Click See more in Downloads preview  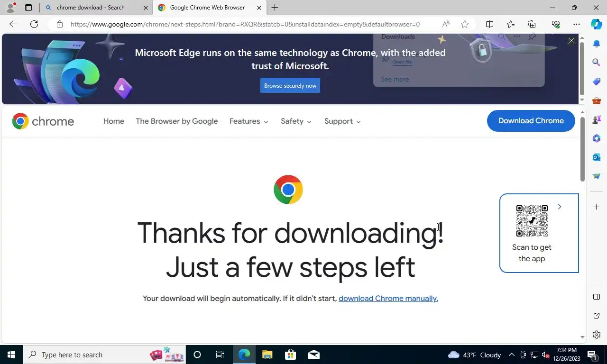coord(395,79)
